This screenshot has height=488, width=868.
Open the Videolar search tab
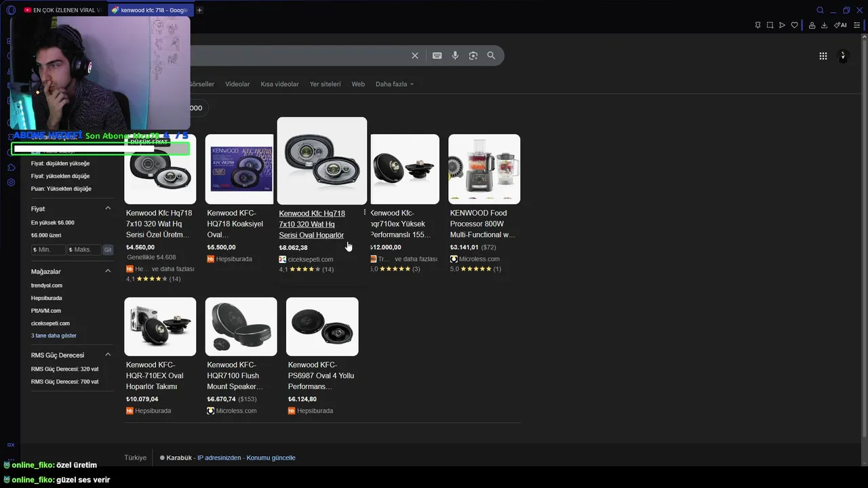click(237, 84)
